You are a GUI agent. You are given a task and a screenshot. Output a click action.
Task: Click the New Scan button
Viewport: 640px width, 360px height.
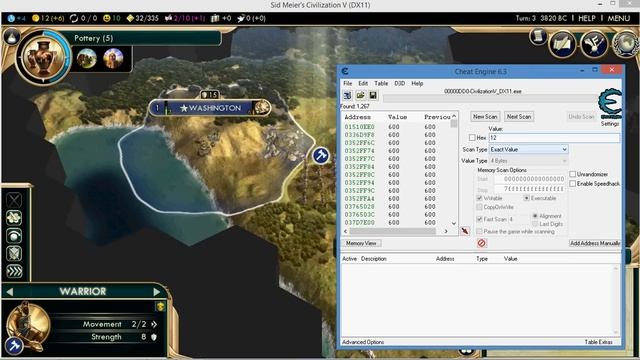pos(485,116)
